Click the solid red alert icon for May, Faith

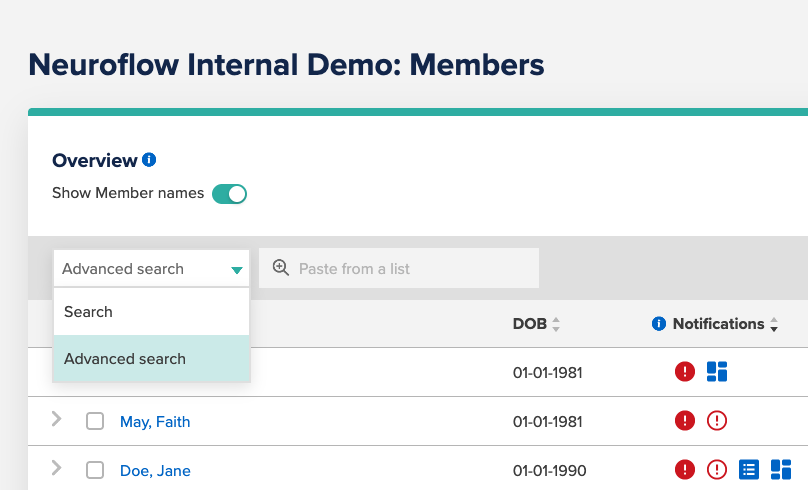(685, 420)
